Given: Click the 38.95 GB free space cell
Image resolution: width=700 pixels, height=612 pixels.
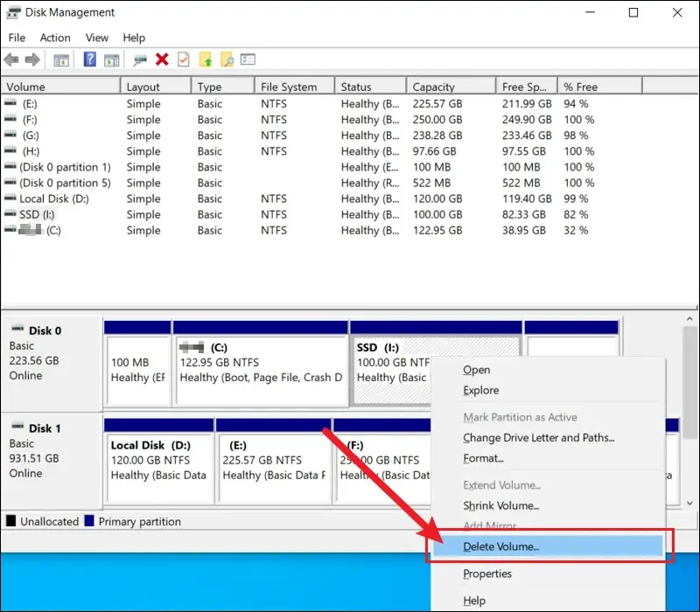Looking at the screenshot, I should tap(523, 230).
